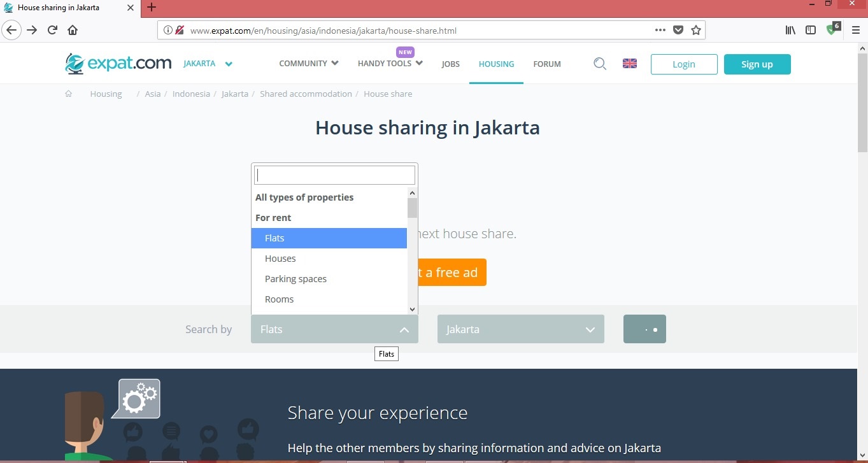Click the browser home button
The width and height of the screenshot is (868, 463).
point(73,30)
